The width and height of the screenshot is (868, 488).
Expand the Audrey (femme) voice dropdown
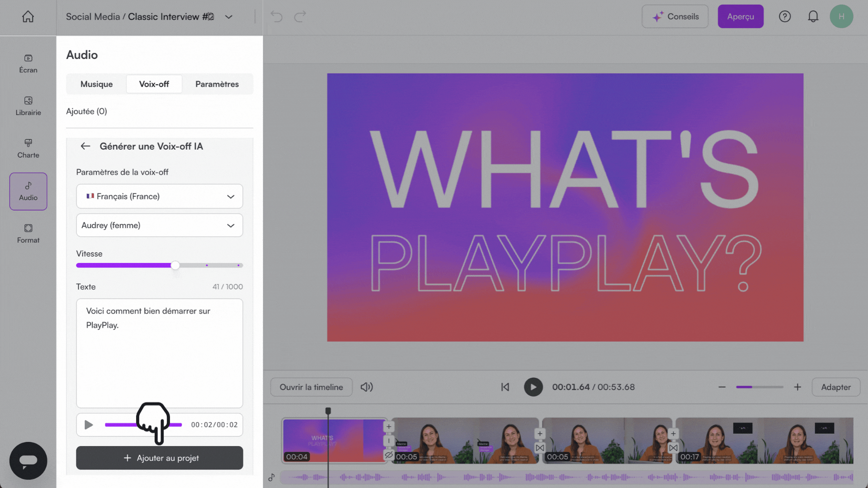[x=159, y=225]
